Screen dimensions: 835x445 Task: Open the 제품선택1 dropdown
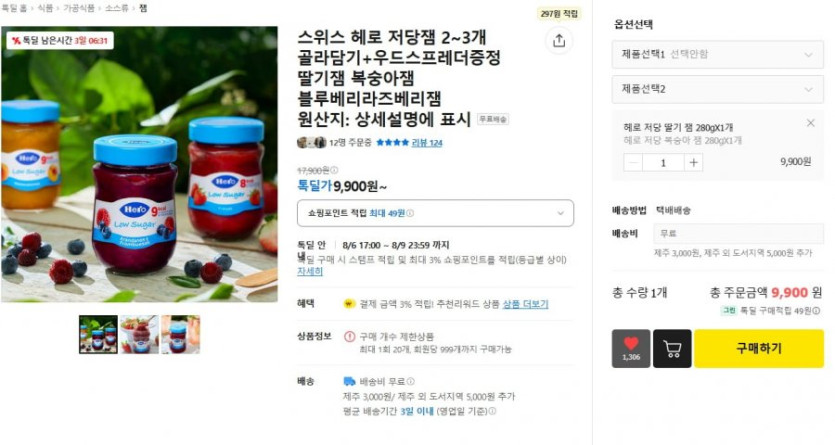(x=717, y=54)
